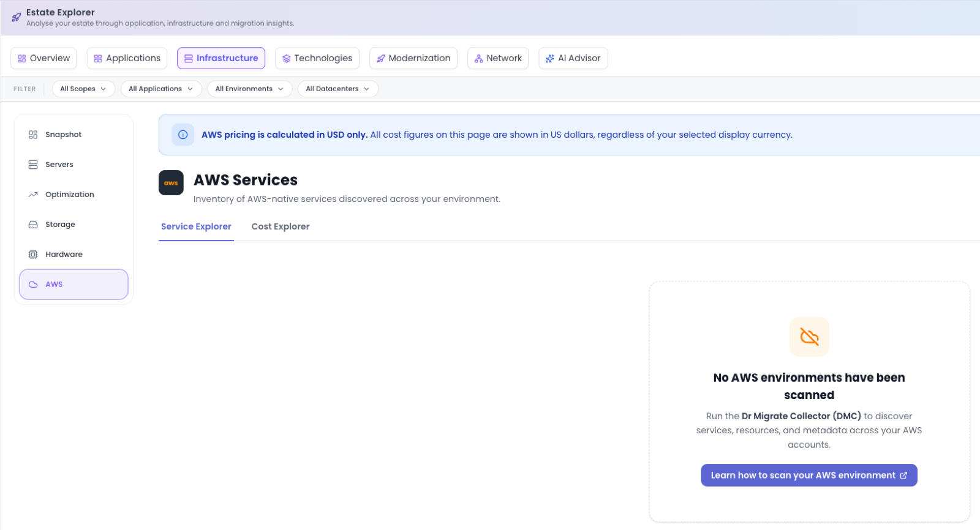Click the FILTER label
Screen dimensions: 980x530
[24, 89]
